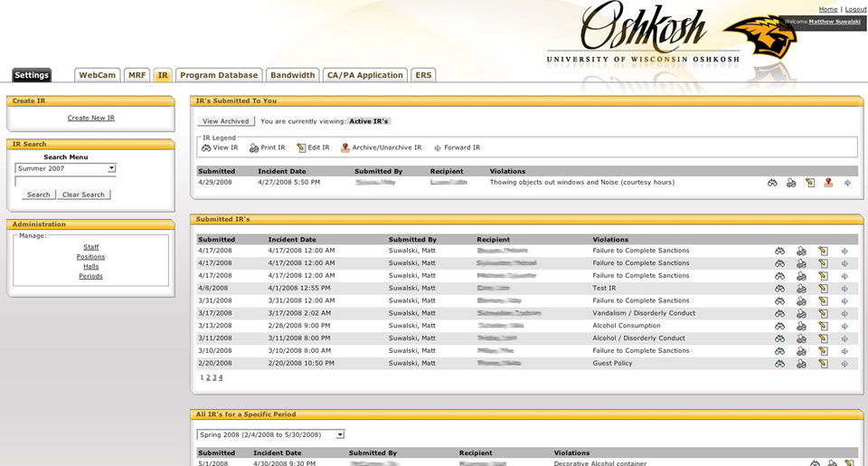The height and width of the screenshot is (466, 868).
Task: View the Test IR row's report
Action: point(779,289)
